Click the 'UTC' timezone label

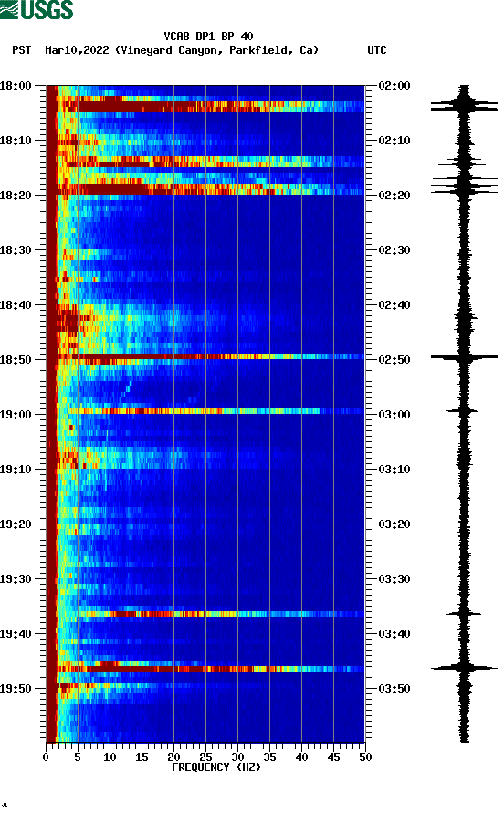377,50
